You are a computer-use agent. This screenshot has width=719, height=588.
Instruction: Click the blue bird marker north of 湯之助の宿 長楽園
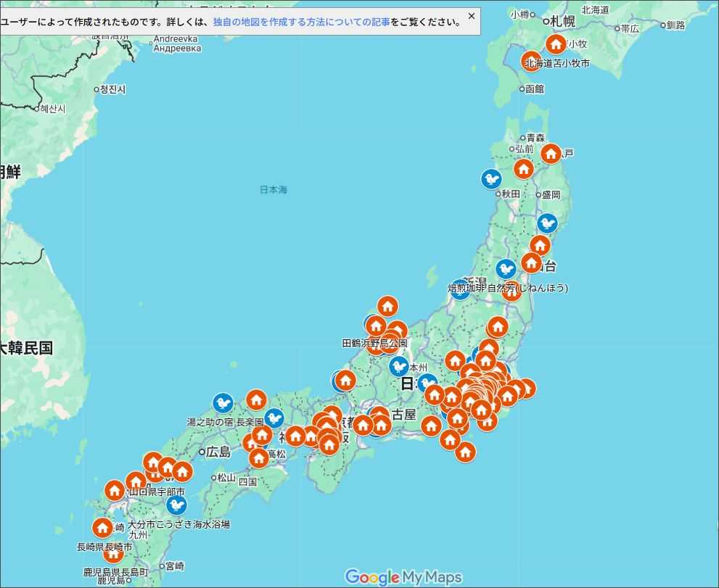click(223, 403)
